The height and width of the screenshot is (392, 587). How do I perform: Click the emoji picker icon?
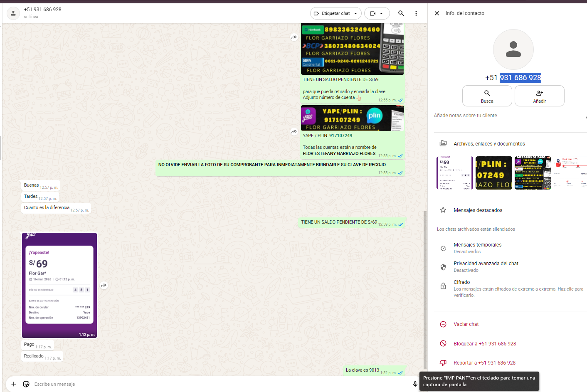(26, 384)
